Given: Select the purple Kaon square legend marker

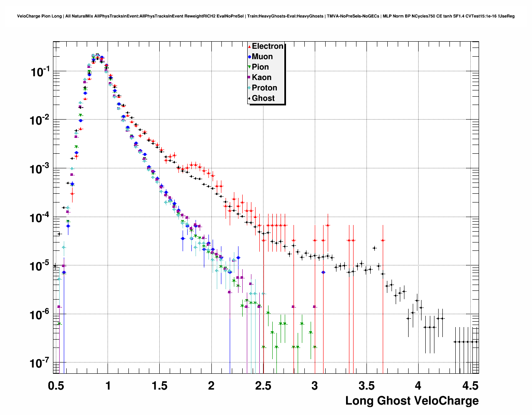Looking at the screenshot, I should pyautogui.click(x=249, y=77).
